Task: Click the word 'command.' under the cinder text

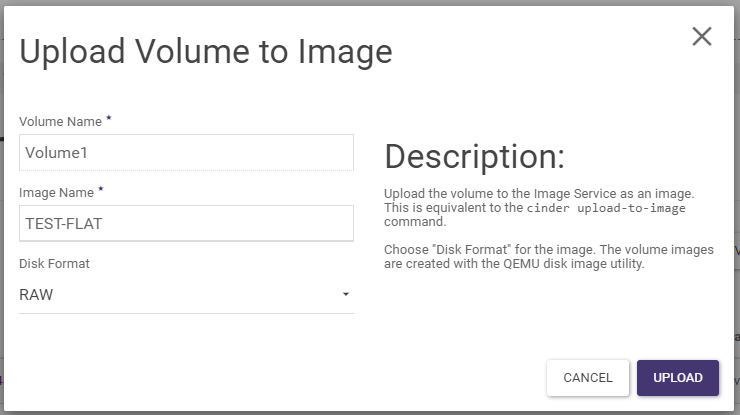Action: coord(415,222)
